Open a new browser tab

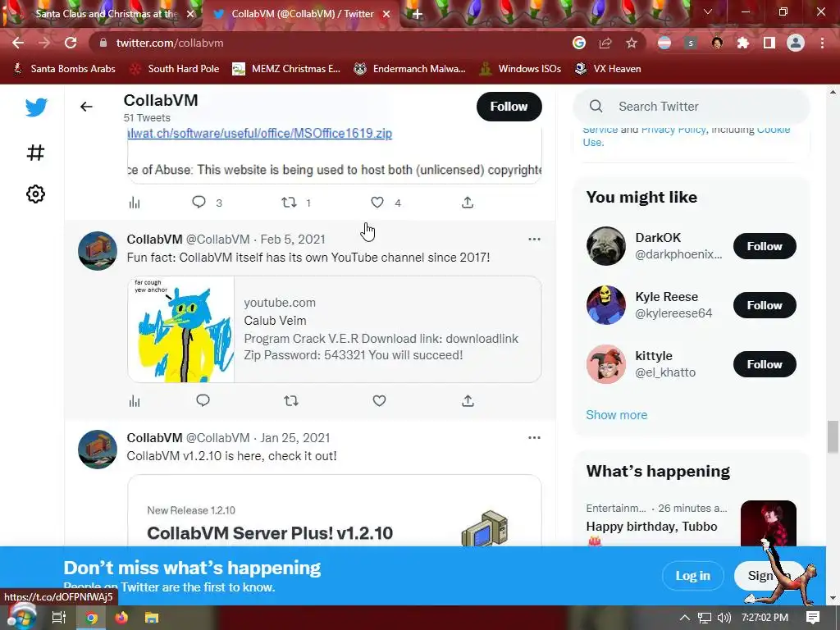418,14
